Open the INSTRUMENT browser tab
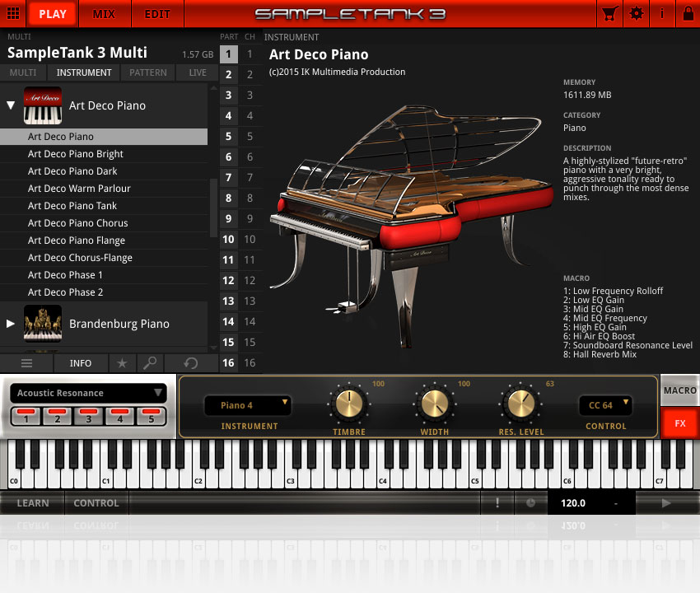Image resolution: width=700 pixels, height=593 pixels. (84, 72)
